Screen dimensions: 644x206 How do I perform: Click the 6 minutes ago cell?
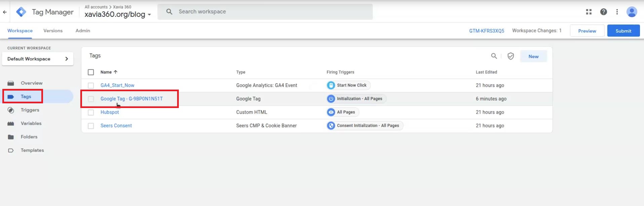point(491,99)
